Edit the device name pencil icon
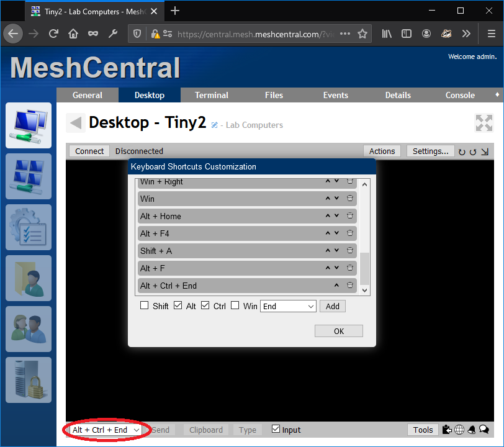This screenshot has width=504, height=447. pyautogui.click(x=214, y=125)
